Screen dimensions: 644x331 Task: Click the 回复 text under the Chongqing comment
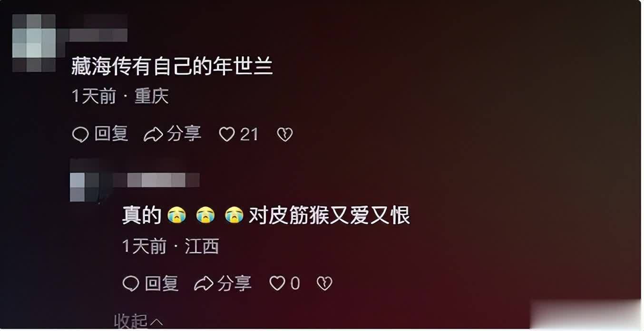[x=111, y=134]
